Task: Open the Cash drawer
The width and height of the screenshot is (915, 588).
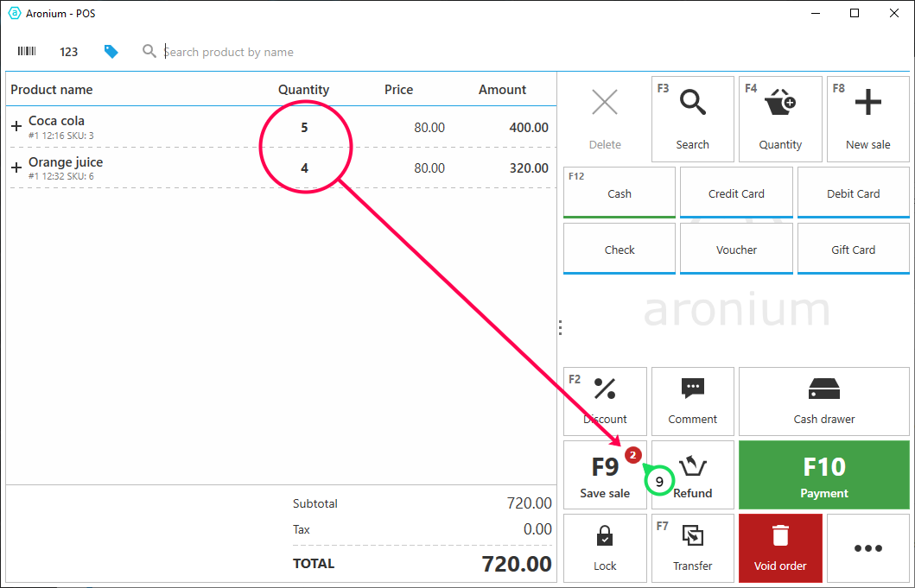Action: [823, 401]
